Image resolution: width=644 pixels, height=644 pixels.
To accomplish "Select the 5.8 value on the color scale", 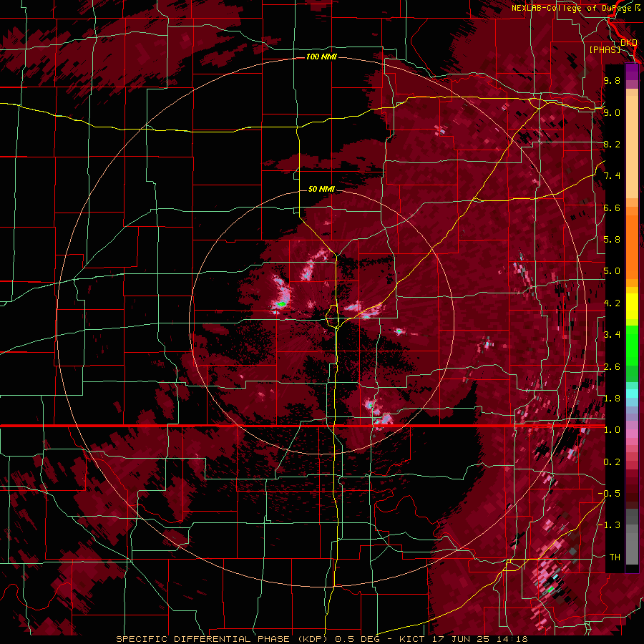I will coord(612,240).
